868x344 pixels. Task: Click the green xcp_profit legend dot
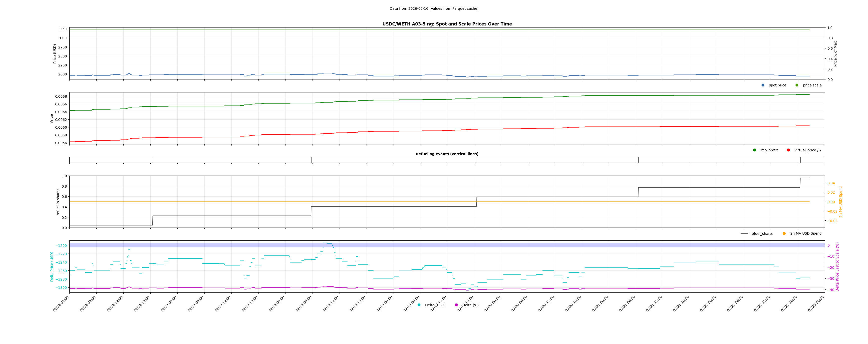(755, 150)
